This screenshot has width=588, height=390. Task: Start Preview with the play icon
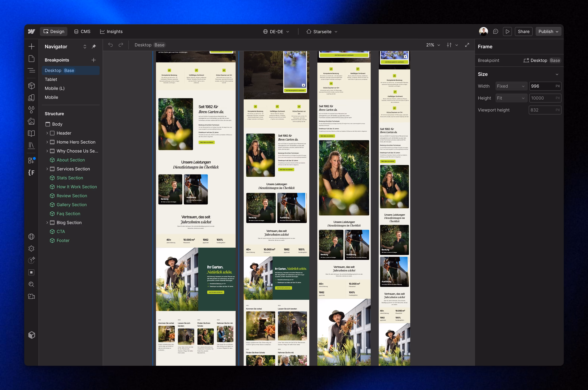[x=507, y=32]
